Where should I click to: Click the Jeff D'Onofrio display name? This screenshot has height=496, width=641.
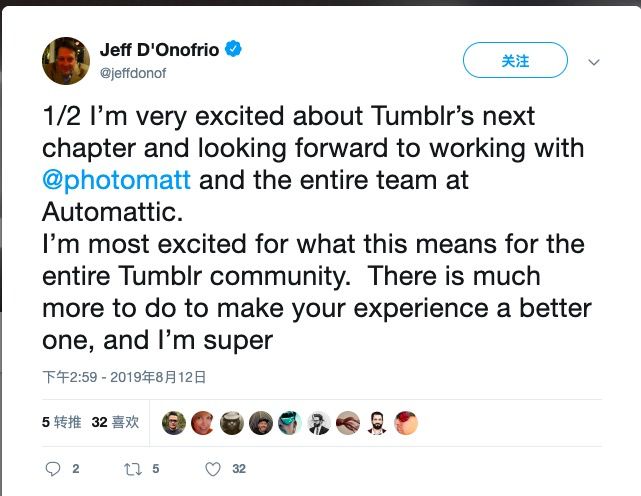pyautogui.click(x=160, y=49)
